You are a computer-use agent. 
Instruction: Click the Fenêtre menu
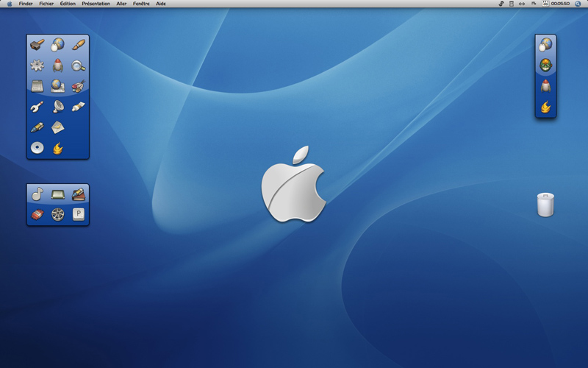(141, 4)
